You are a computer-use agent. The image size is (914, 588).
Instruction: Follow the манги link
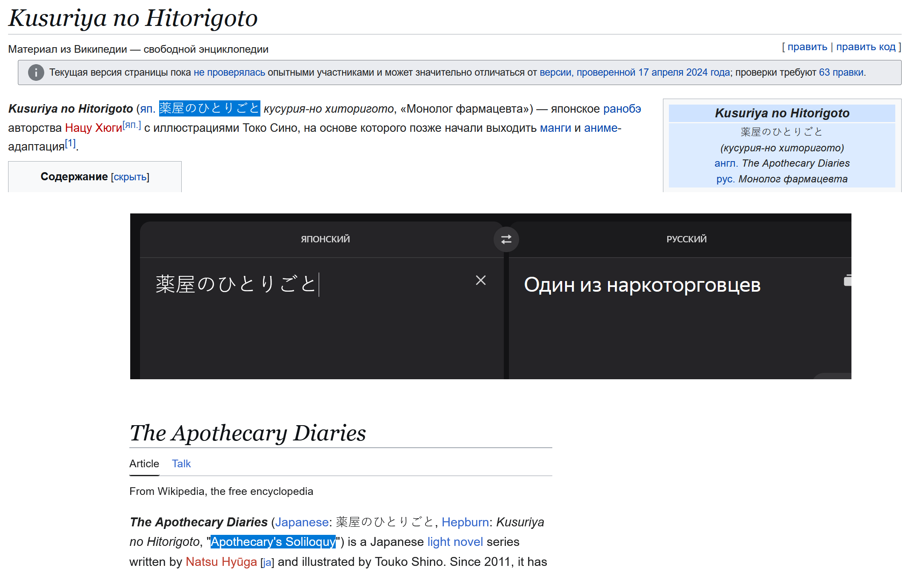(x=555, y=128)
